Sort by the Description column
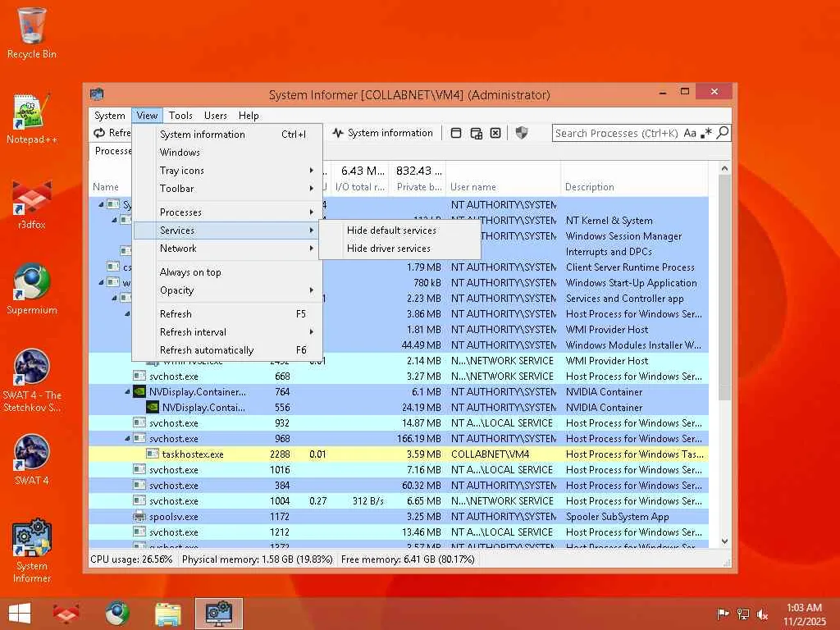Viewport: 840px width, 630px height. [x=635, y=179]
